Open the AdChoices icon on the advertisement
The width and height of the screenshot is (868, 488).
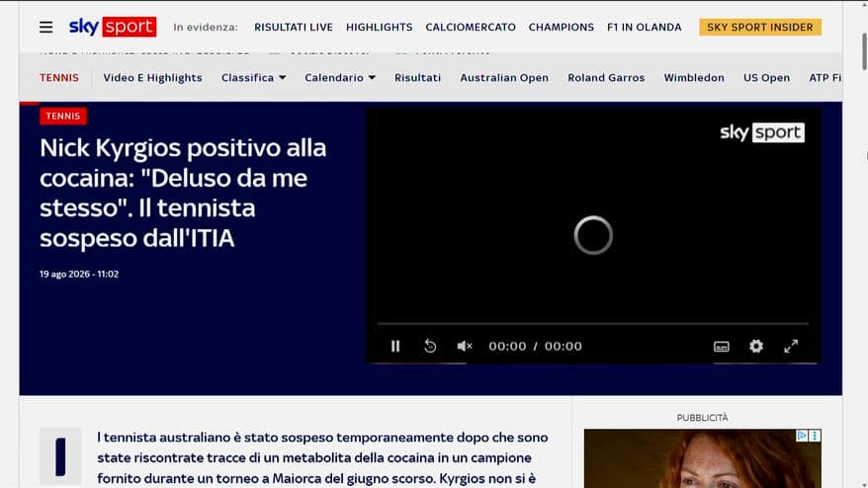[x=802, y=436]
